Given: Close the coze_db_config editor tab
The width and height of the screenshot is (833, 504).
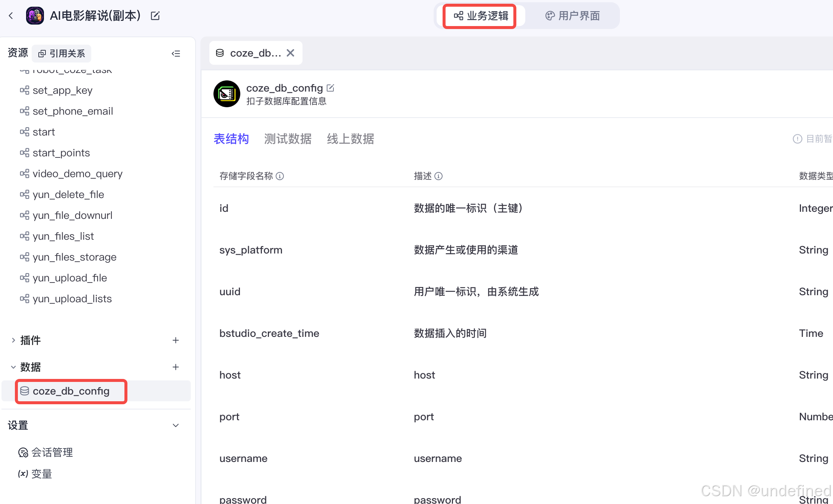Looking at the screenshot, I should click(x=291, y=52).
